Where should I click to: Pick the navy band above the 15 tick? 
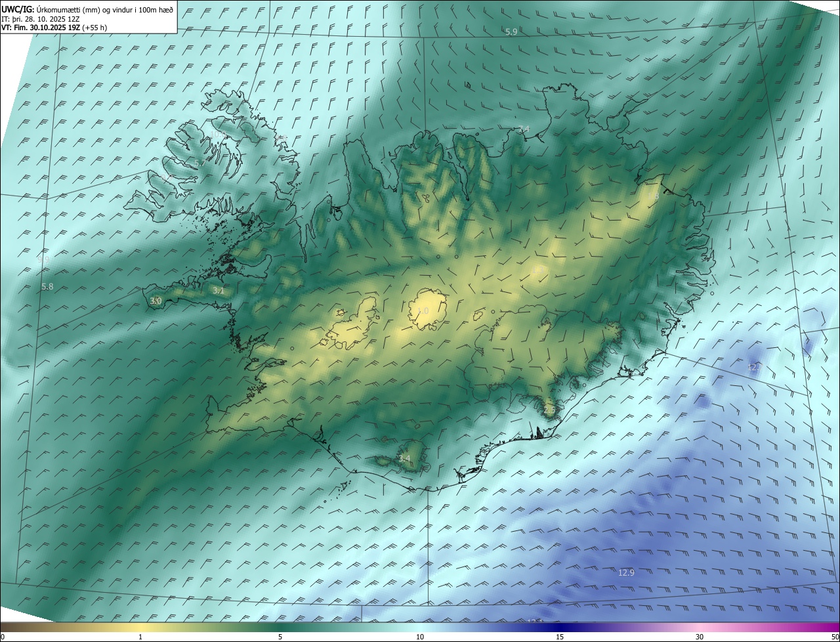pyautogui.click(x=560, y=627)
